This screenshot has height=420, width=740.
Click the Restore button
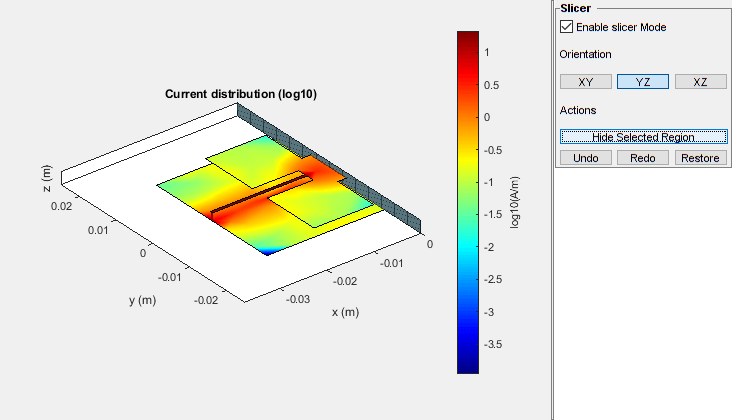[700, 158]
